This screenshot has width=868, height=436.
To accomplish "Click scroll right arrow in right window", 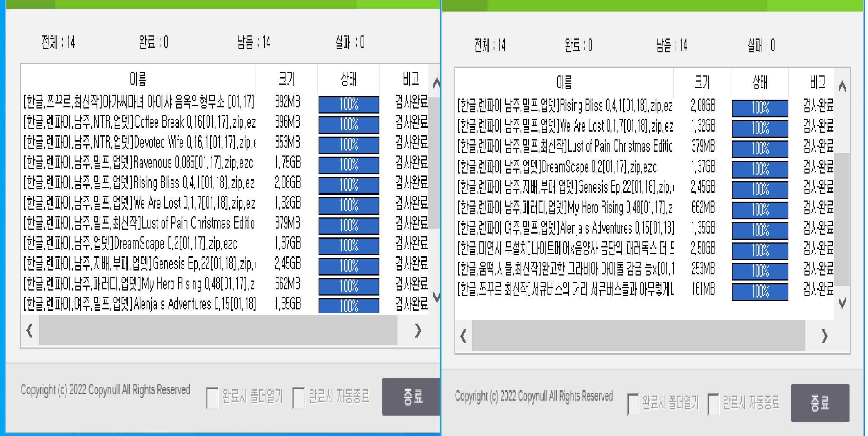I will pos(824,336).
